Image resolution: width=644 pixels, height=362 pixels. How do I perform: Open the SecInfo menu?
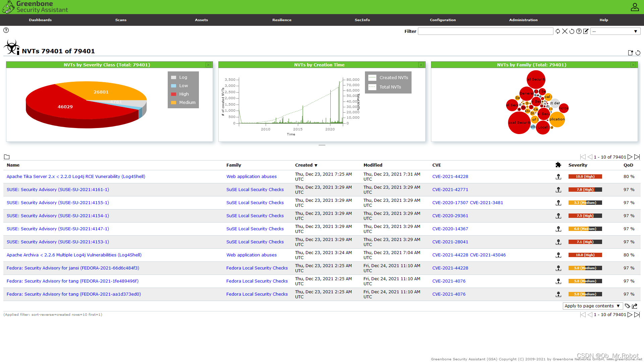[x=362, y=20]
